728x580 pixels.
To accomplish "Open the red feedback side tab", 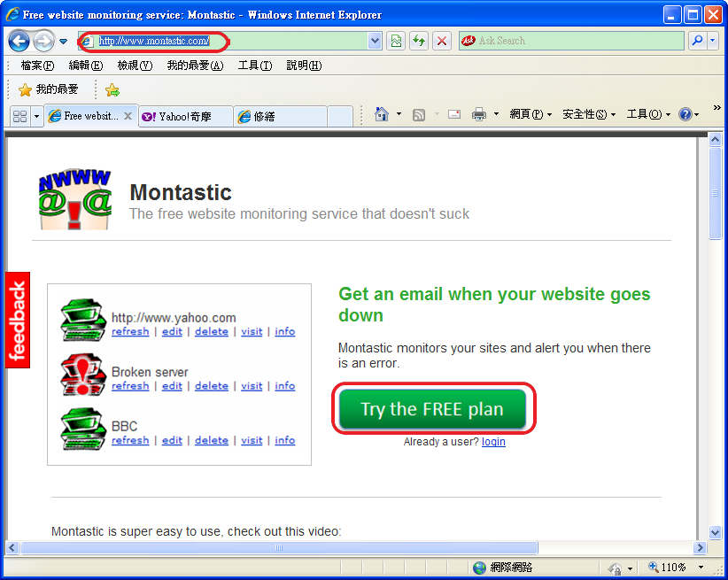I will tap(18, 320).
